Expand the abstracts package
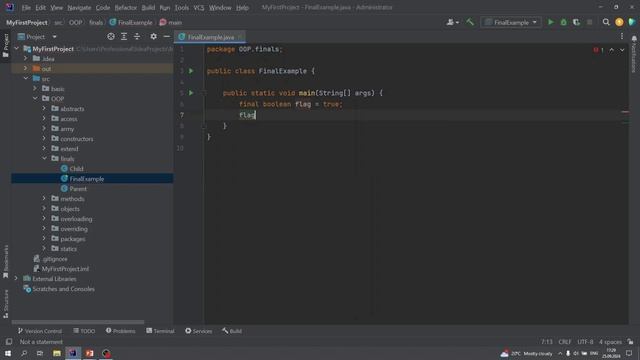Viewport: 640px width, 360px height. (44, 109)
